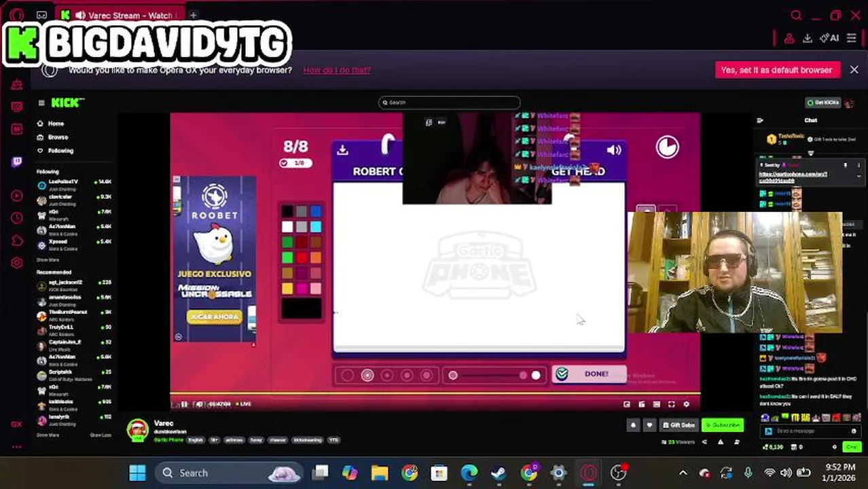Screen dimensions: 868x489
Task: Subscribe to Varec's channel
Action: (723, 425)
